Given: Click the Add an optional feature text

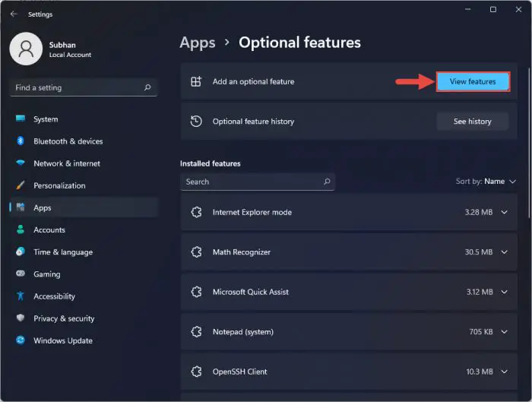Looking at the screenshot, I should (253, 81).
